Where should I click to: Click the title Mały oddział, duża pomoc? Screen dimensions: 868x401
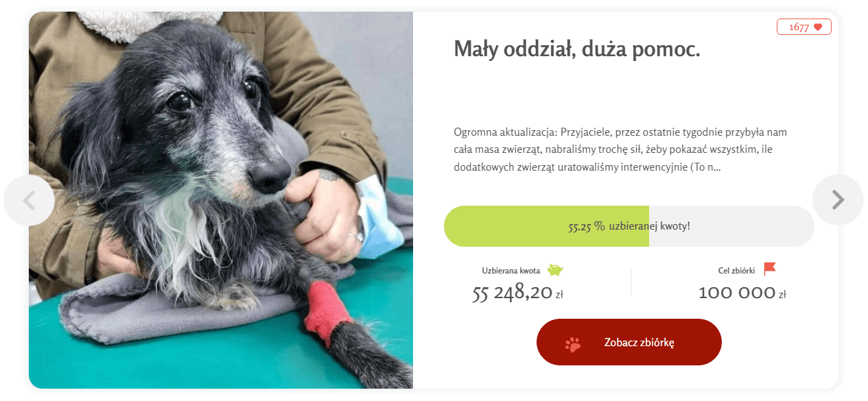[577, 49]
